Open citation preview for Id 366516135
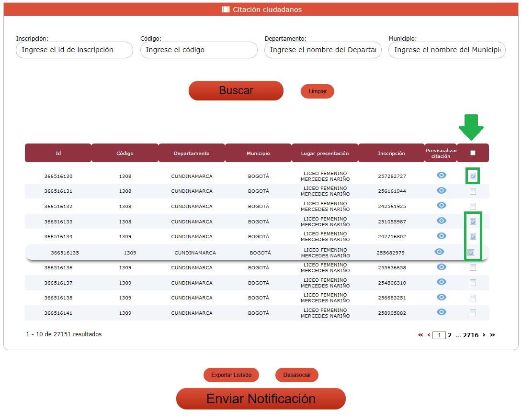This screenshot has width=522, height=420. click(439, 252)
